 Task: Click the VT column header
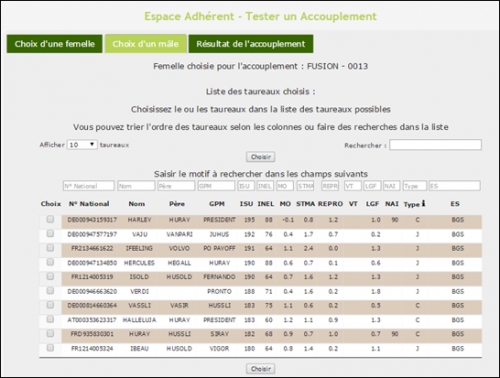point(353,204)
